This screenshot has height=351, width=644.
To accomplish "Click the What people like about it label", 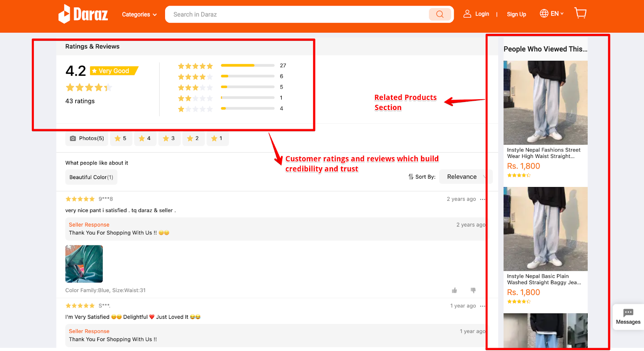I will [x=97, y=163].
